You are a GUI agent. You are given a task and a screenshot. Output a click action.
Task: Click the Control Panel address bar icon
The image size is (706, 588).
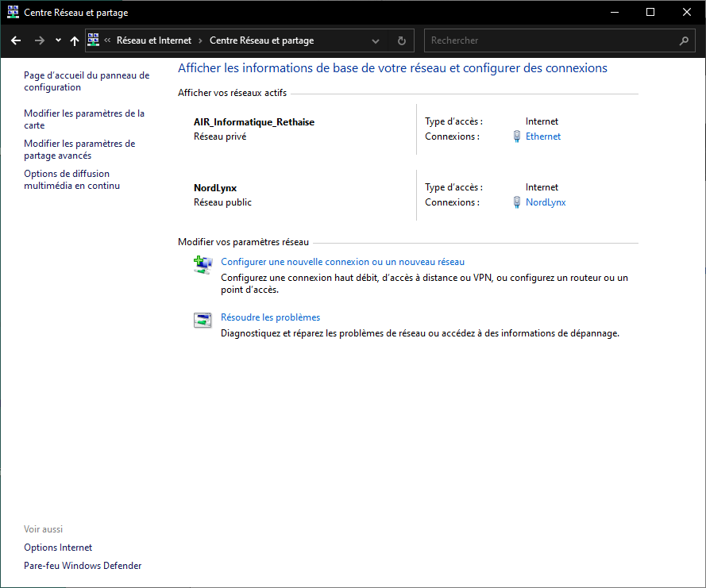[93, 40]
